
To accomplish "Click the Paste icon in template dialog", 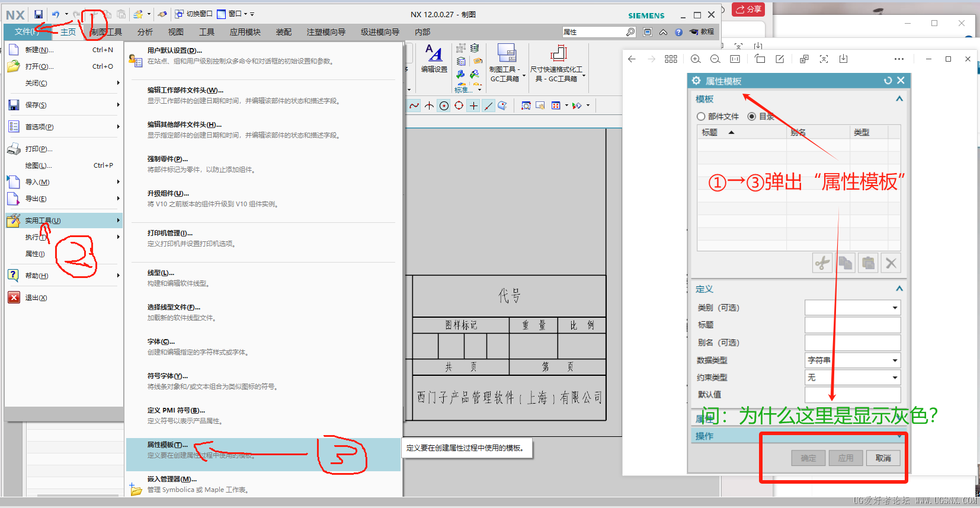I will click(x=868, y=263).
